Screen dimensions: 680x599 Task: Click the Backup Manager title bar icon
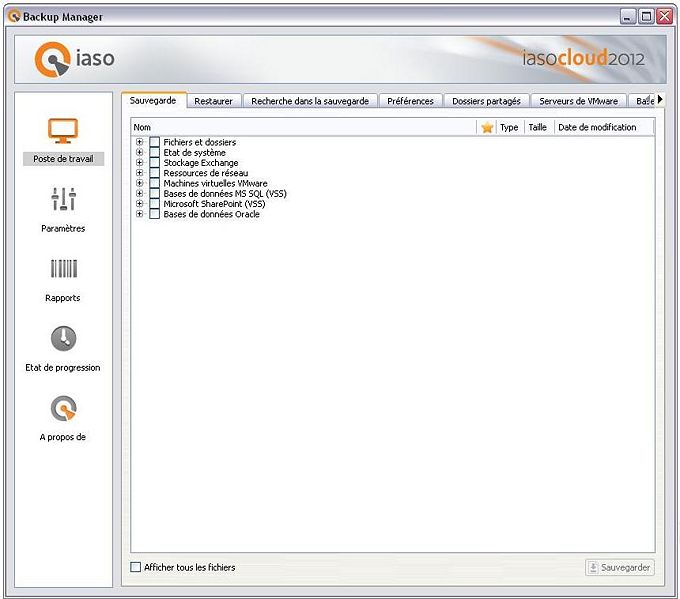[x=14, y=16]
